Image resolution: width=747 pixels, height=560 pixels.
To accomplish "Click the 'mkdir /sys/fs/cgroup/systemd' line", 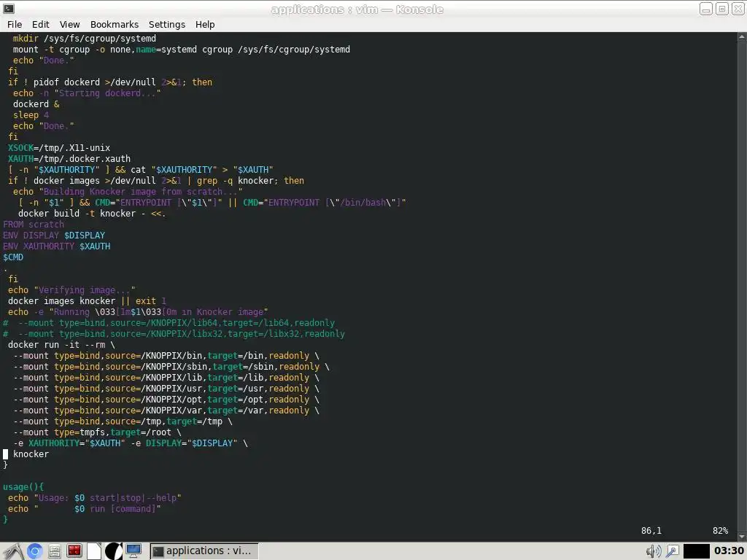I will 85,38.
